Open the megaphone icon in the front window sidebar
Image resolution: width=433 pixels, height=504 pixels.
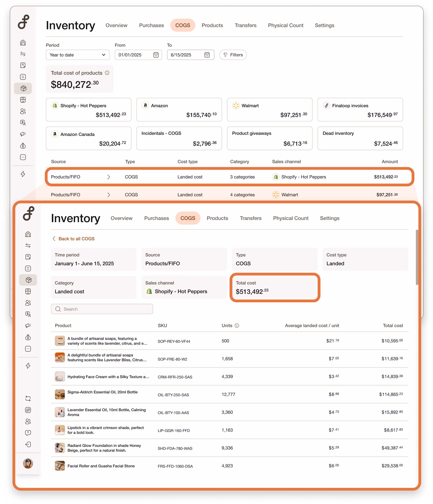point(28,326)
